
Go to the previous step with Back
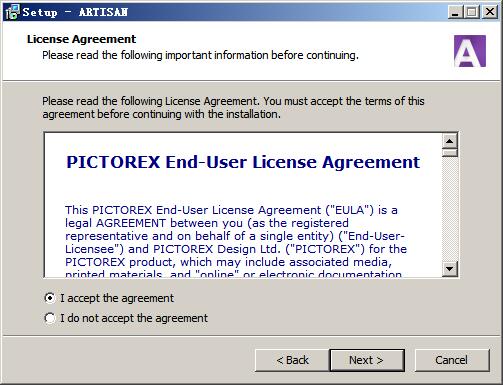[292, 360]
